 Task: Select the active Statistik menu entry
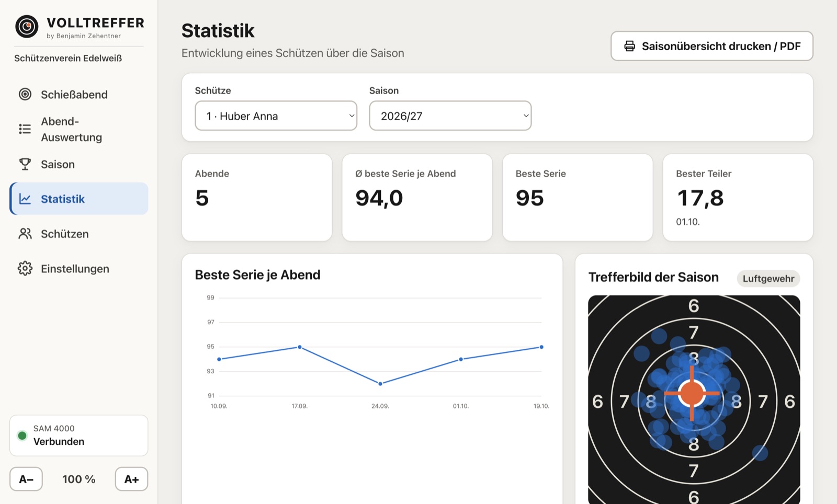click(78, 199)
